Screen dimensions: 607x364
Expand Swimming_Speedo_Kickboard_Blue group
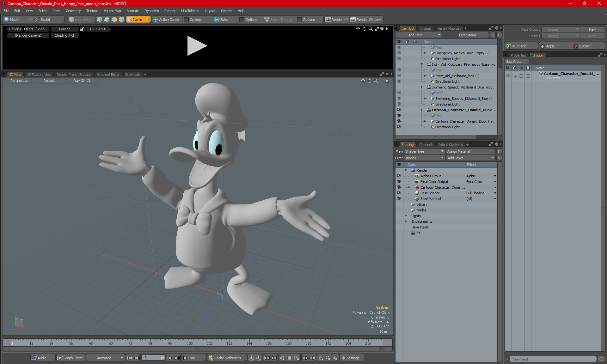[425, 99]
